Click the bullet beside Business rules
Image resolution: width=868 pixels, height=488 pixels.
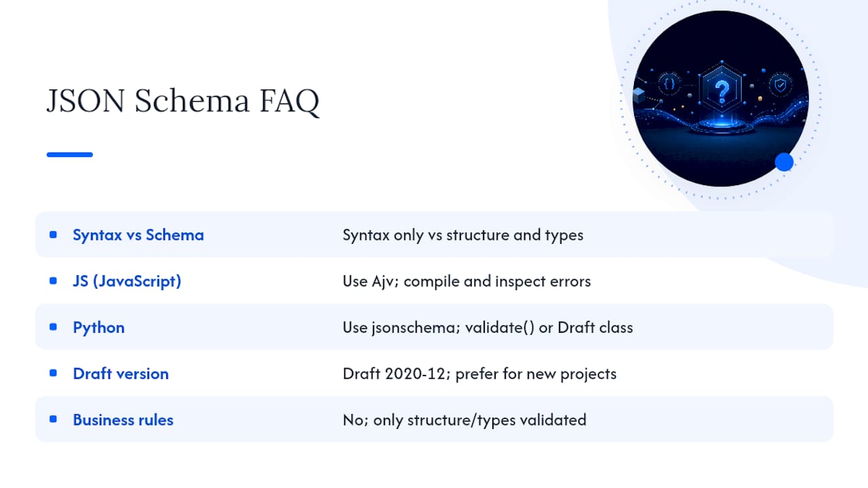coord(53,419)
